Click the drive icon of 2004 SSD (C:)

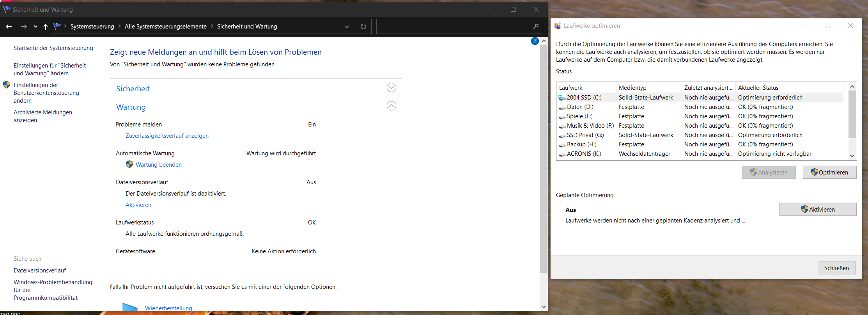(x=562, y=98)
